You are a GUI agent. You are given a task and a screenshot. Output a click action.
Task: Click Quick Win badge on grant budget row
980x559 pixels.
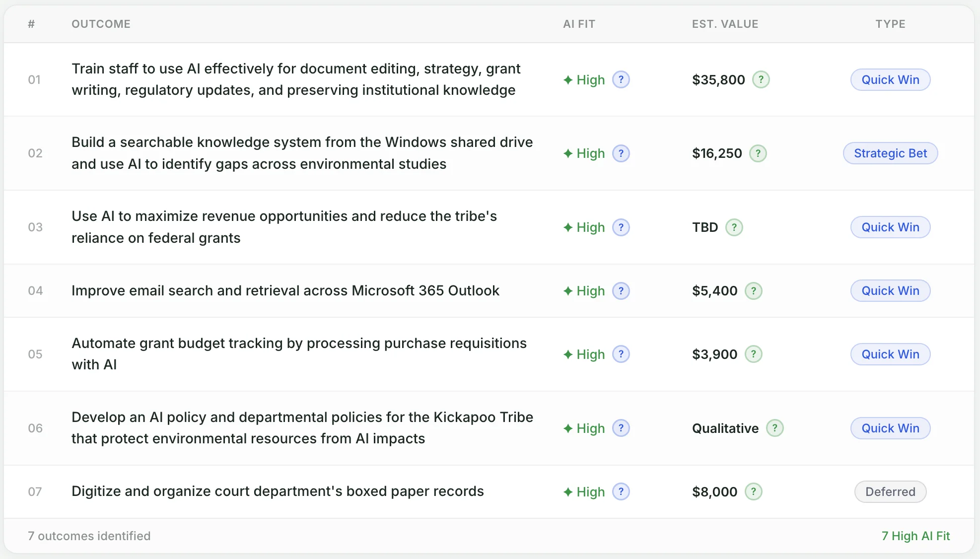[890, 354]
